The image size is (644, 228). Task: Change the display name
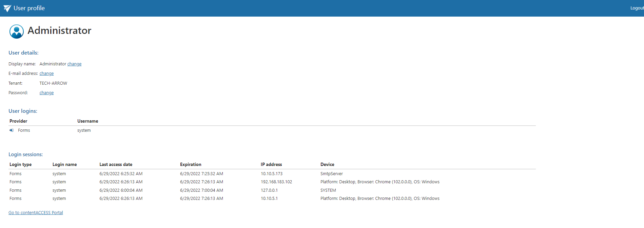(74, 64)
